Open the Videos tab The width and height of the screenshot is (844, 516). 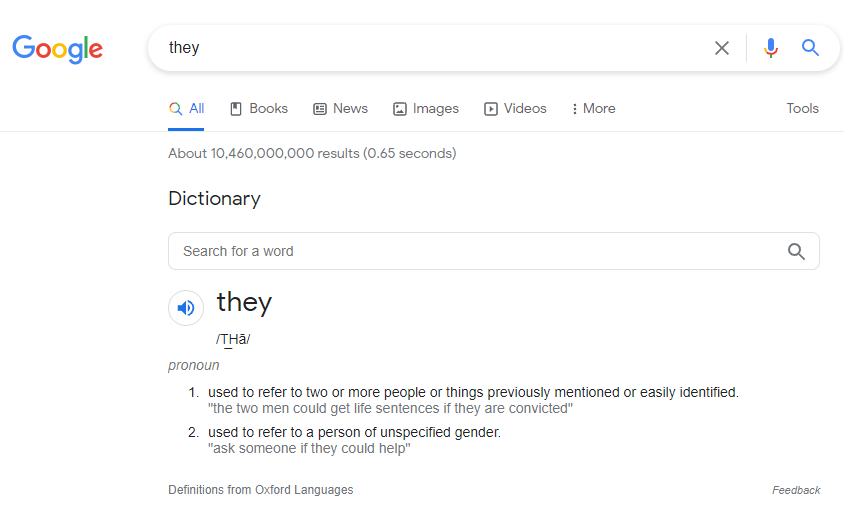tap(515, 109)
